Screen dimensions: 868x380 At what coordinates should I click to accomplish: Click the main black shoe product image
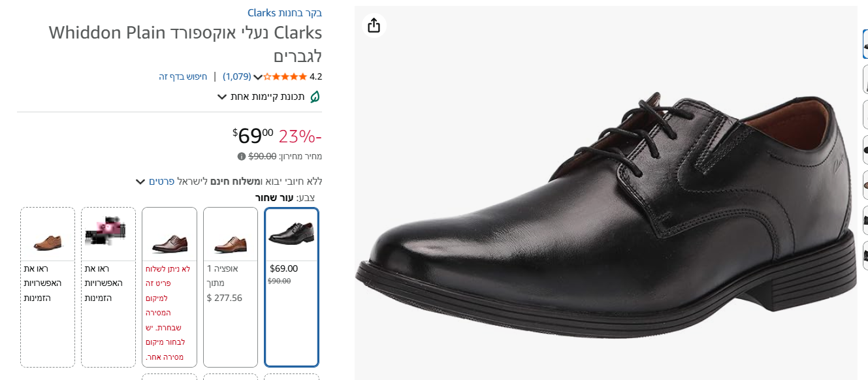tap(604, 215)
